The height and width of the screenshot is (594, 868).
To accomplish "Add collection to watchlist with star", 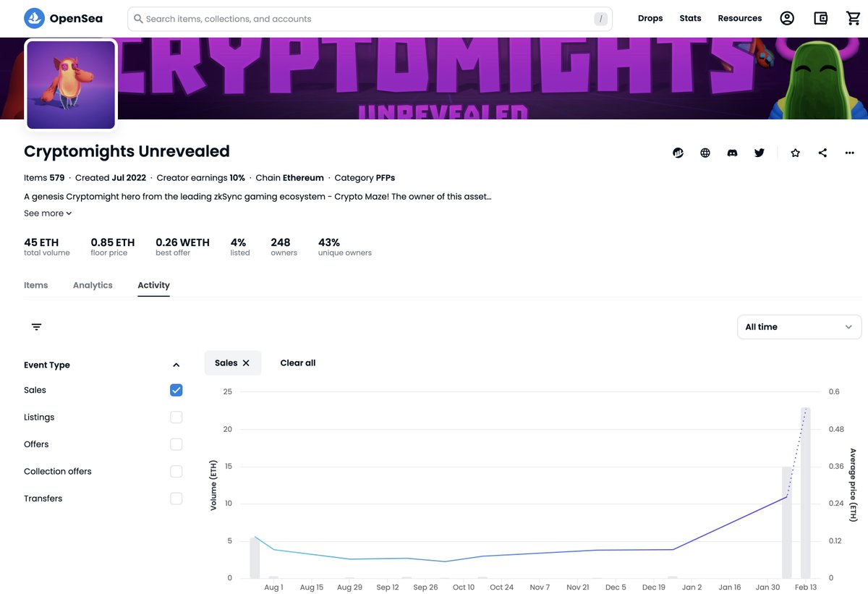I will pyautogui.click(x=796, y=153).
